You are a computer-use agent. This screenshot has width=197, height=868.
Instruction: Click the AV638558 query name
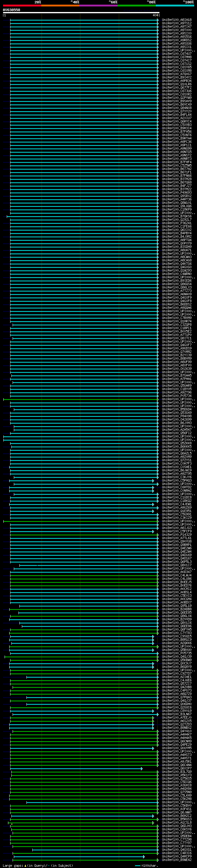[x=11, y=10]
